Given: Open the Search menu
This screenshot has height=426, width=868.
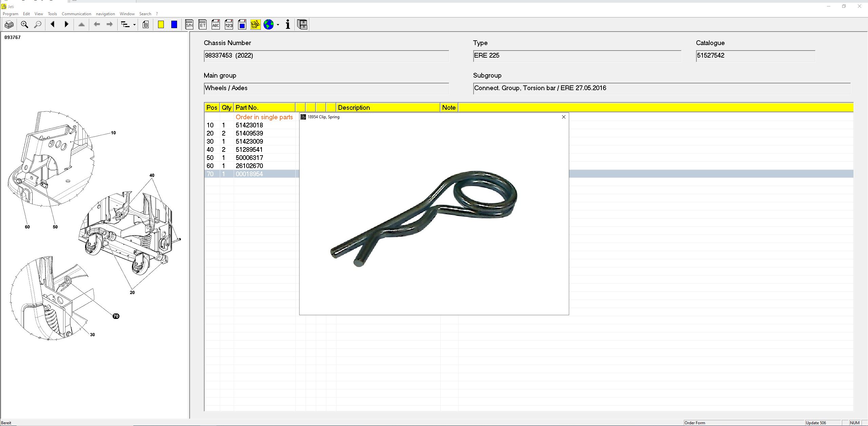Looking at the screenshot, I should (x=145, y=14).
